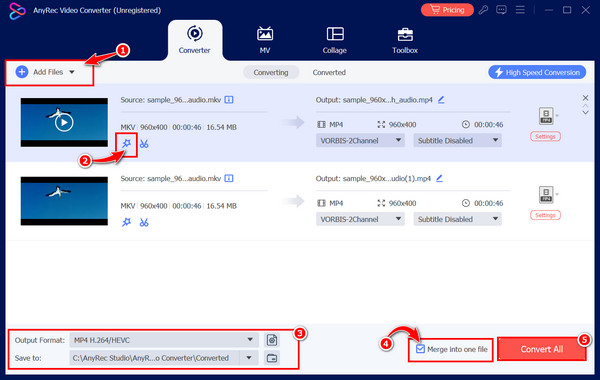Enable High Speed Conversion
600x380 pixels.
(x=537, y=72)
